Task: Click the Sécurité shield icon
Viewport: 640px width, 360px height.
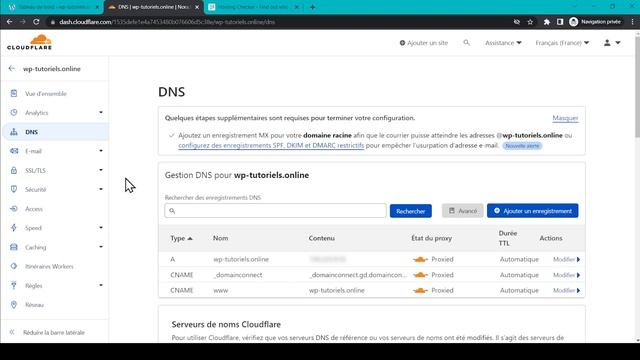Action: (14, 189)
